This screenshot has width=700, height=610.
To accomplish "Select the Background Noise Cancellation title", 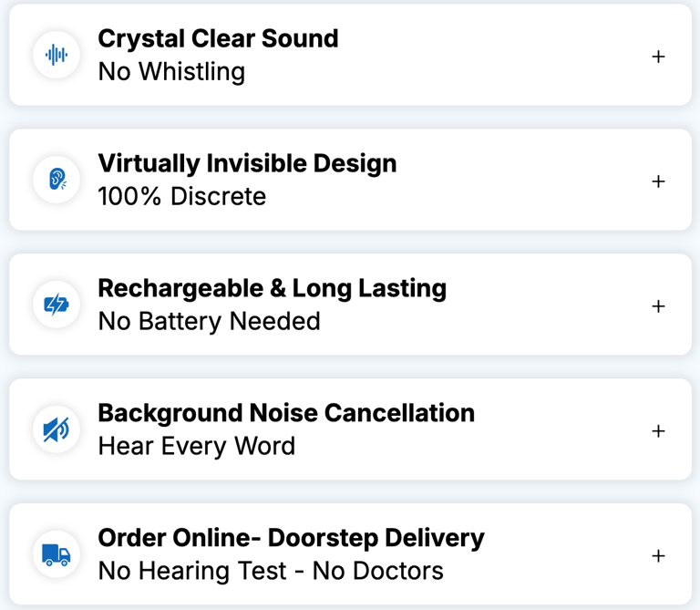I will (286, 413).
